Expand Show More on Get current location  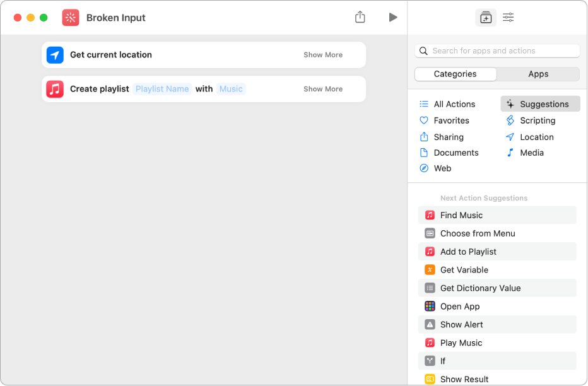(323, 55)
